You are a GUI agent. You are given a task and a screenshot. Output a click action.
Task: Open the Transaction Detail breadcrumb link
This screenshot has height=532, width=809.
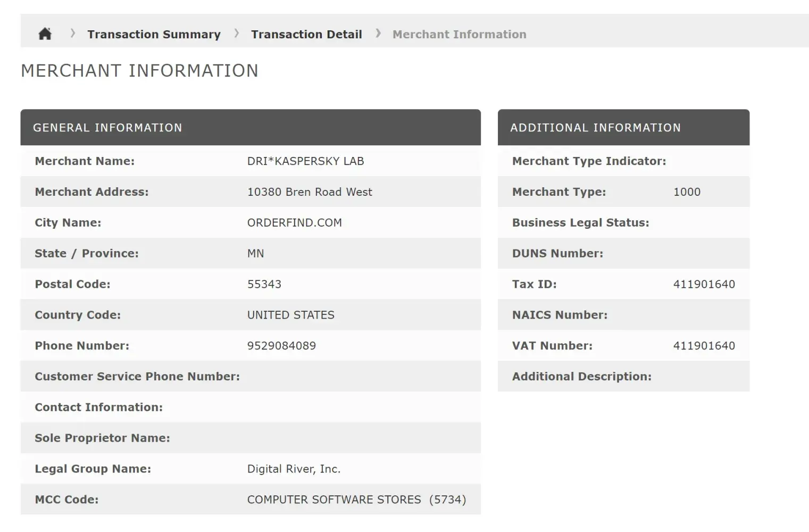coord(306,34)
